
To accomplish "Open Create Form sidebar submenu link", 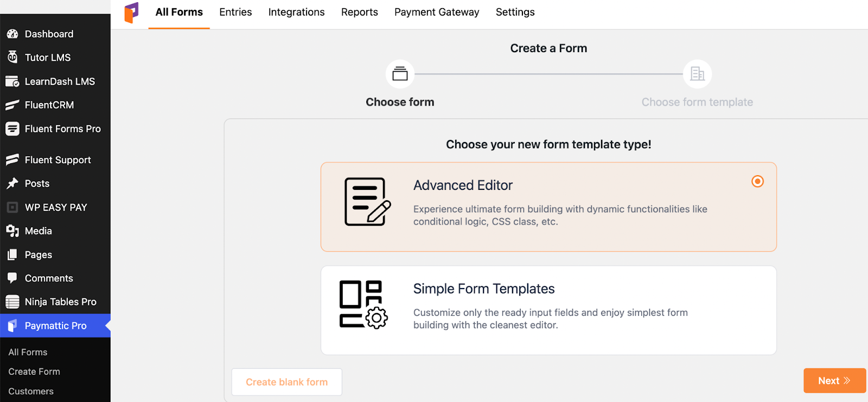I will coord(34,372).
